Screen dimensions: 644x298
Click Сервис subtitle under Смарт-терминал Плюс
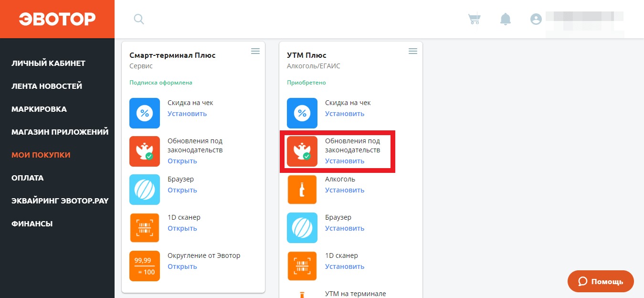click(141, 66)
